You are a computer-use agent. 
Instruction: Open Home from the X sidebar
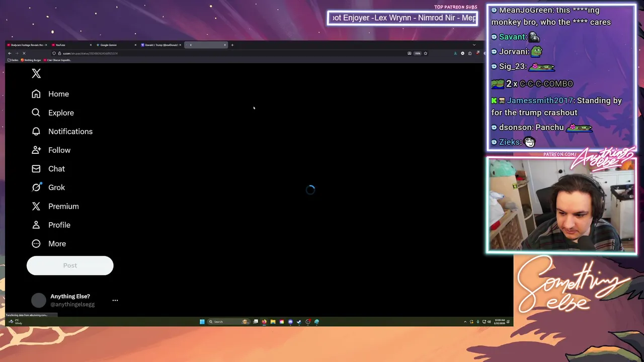50,94
